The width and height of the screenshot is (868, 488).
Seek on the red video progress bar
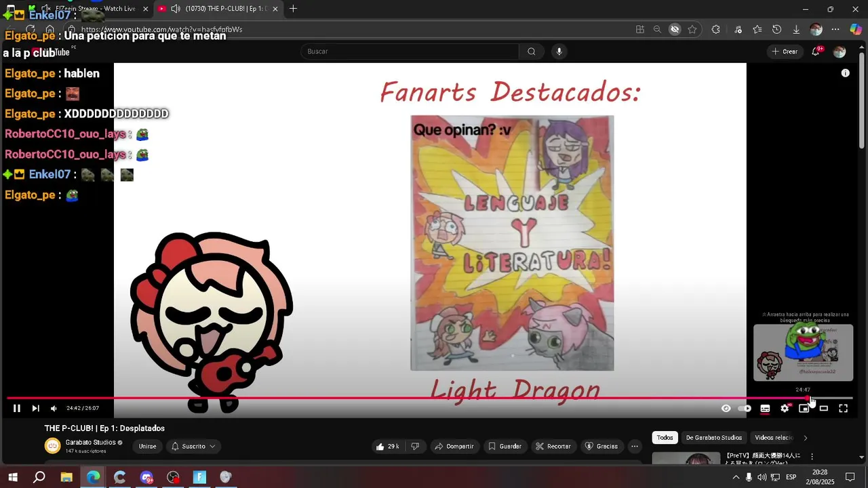[430, 398]
